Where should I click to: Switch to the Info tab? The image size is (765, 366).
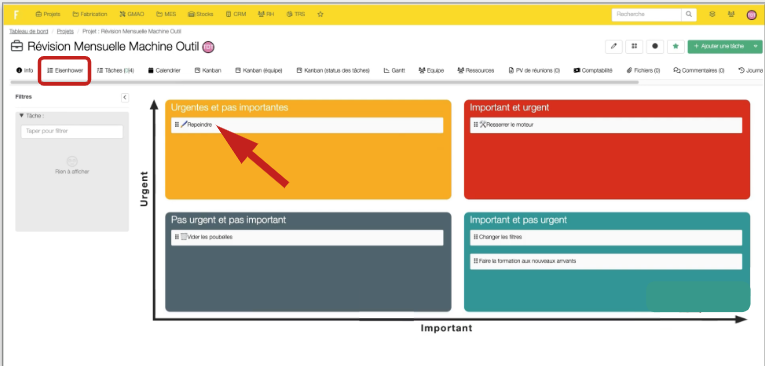[x=24, y=70]
